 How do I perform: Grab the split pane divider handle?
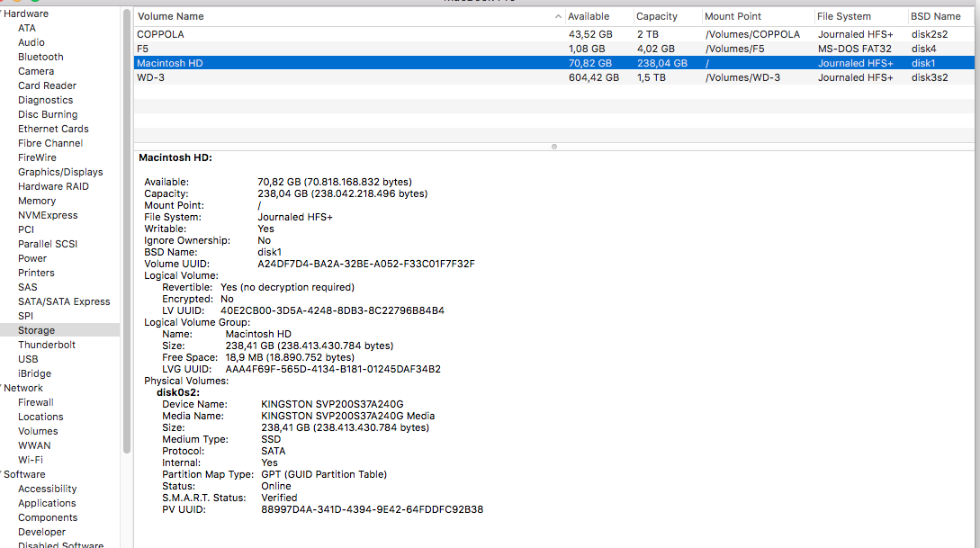point(553,147)
